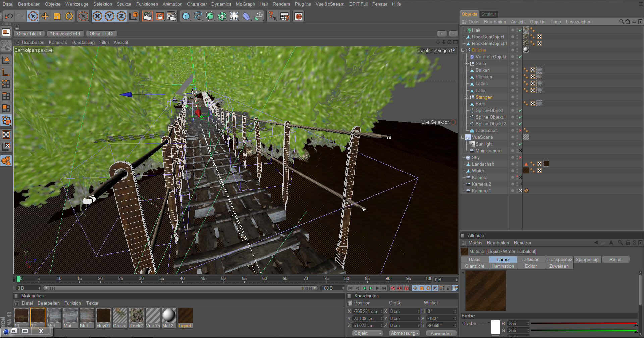The height and width of the screenshot is (338, 644).
Task: Collapse the material preview disclosure triangle
Action: (463, 273)
